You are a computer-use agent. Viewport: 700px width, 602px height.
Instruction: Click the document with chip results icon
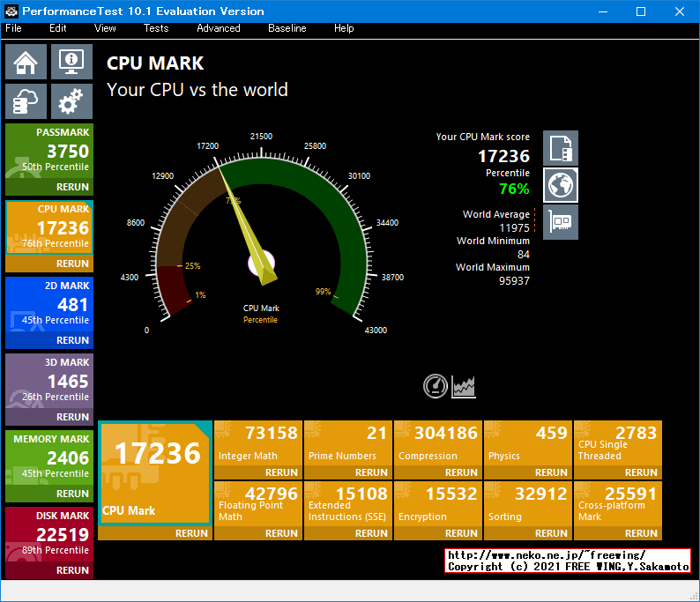coord(561,148)
